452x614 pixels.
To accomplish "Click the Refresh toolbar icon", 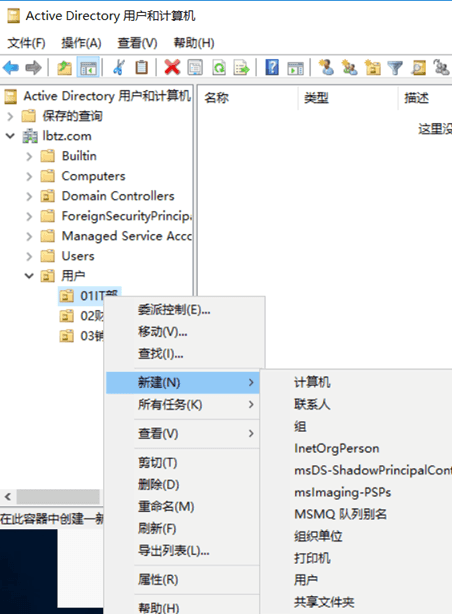I will [x=219, y=68].
